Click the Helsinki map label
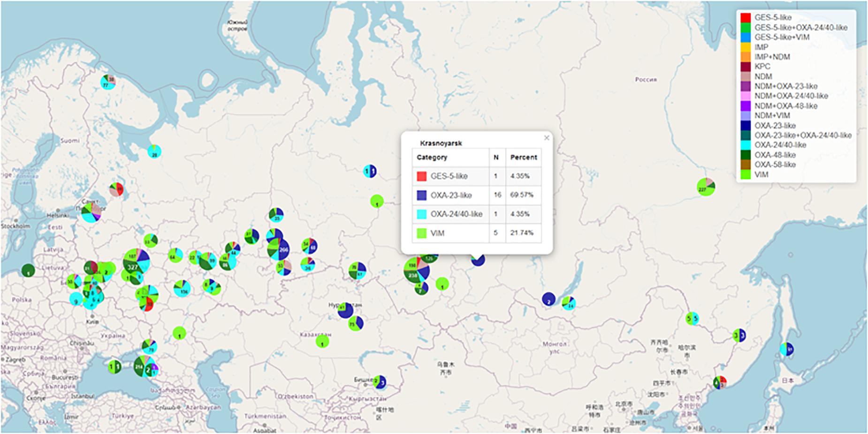 click(57, 215)
